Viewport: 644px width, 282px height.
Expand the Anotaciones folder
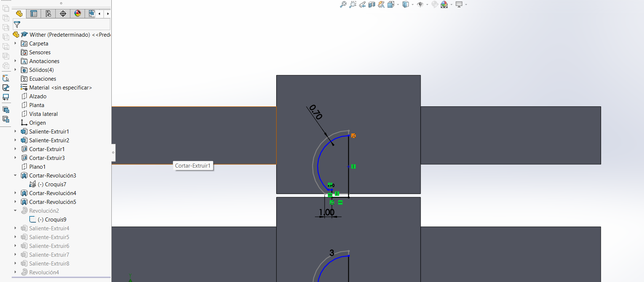15,61
